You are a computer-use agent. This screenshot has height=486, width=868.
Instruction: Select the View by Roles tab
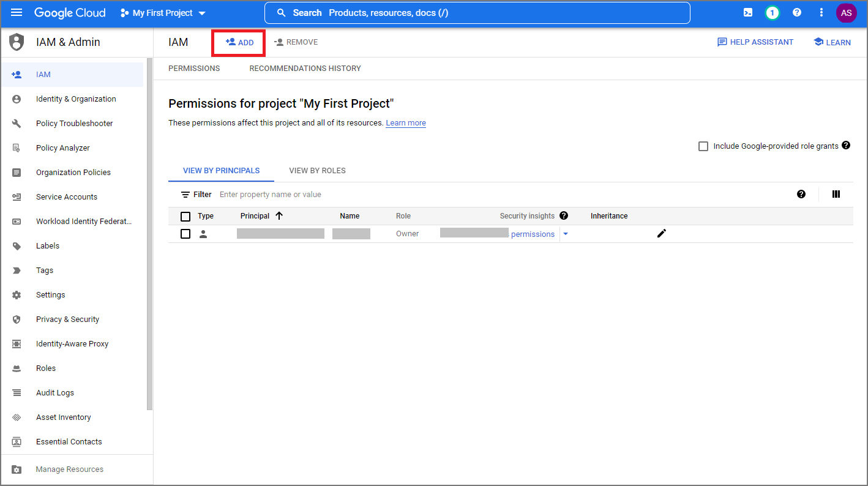[x=317, y=171]
